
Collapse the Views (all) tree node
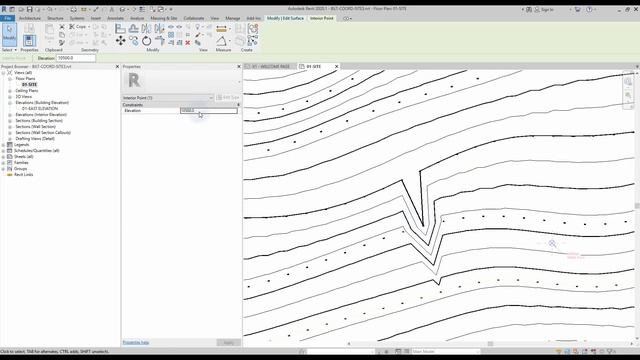pos(3,73)
